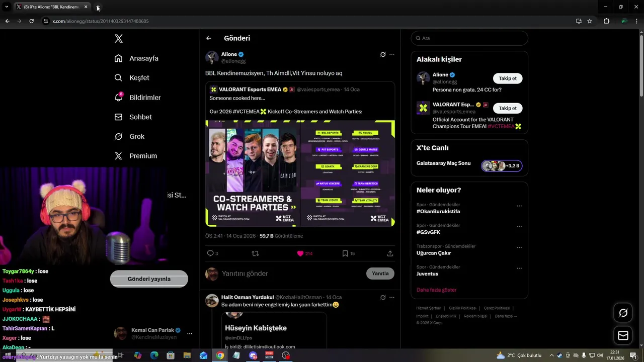The image size is (644, 362).
Task: Open Chrome in the taskbar
Action: tap(220, 355)
